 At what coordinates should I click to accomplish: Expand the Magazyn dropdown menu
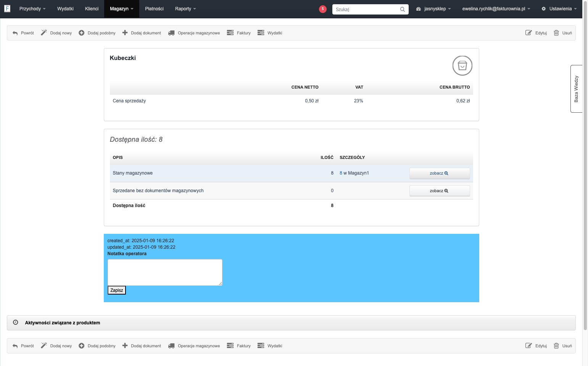click(x=122, y=9)
